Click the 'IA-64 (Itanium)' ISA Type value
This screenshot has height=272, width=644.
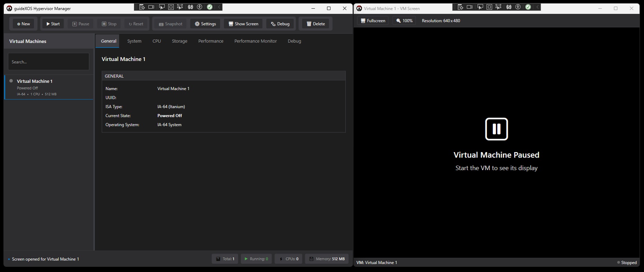171,107
